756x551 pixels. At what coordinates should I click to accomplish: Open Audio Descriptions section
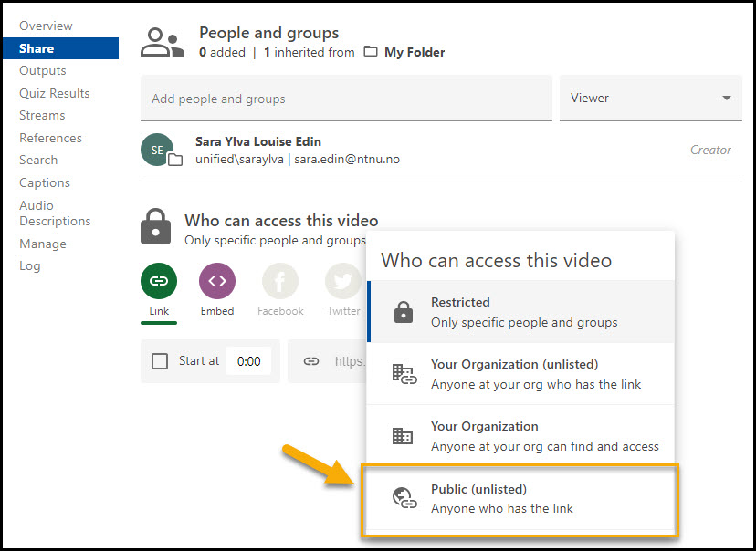click(55, 213)
